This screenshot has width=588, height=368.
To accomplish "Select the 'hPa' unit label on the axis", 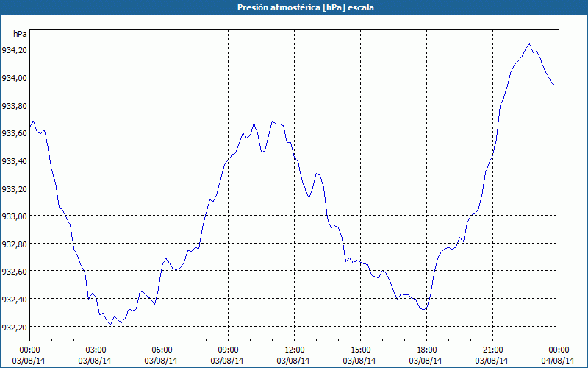I will tap(20, 34).
